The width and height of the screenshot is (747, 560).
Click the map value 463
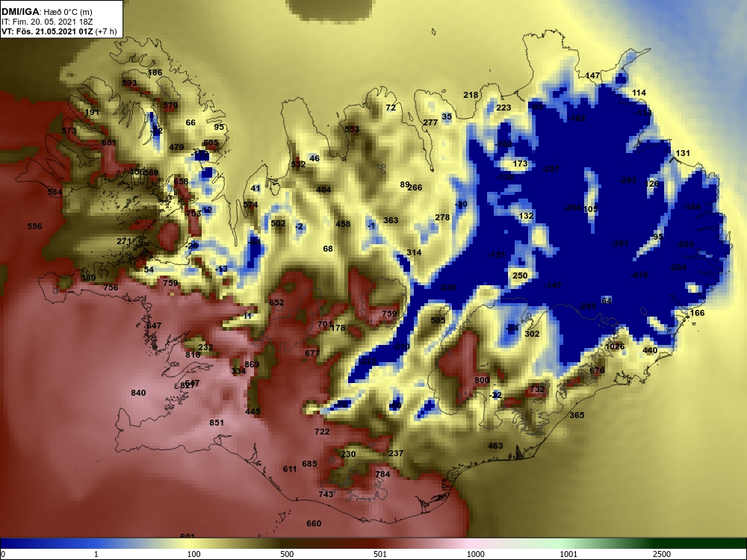point(495,447)
